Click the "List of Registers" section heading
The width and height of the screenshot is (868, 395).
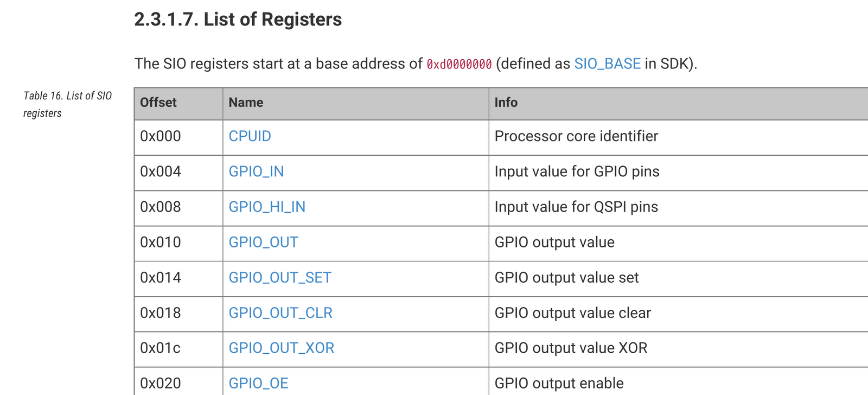(x=238, y=20)
